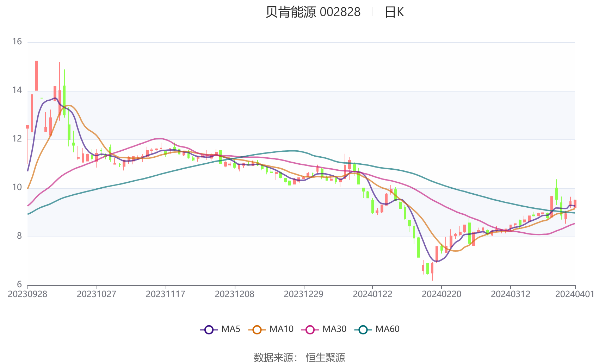Hide the MA60 line via label
Viewport: 599px width, 364px height.
(387, 329)
